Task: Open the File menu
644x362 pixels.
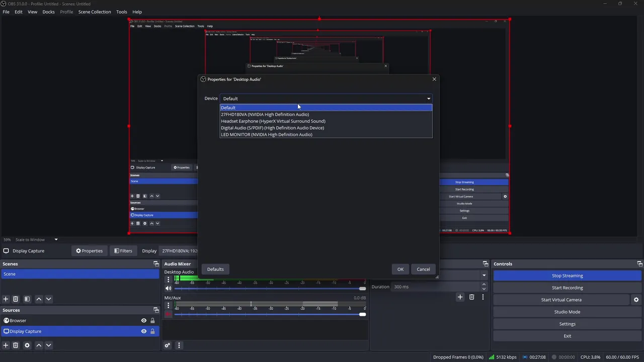Action: point(6,12)
